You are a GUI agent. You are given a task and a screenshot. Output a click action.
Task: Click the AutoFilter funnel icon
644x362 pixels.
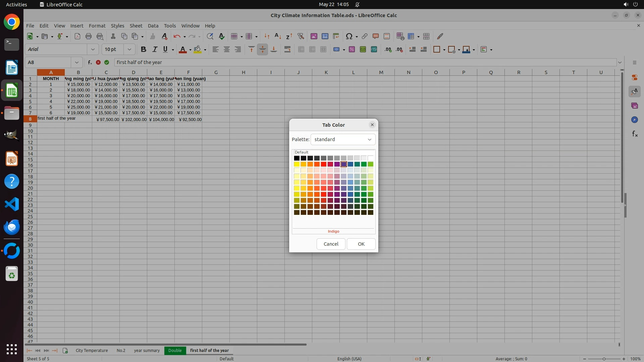point(301,36)
